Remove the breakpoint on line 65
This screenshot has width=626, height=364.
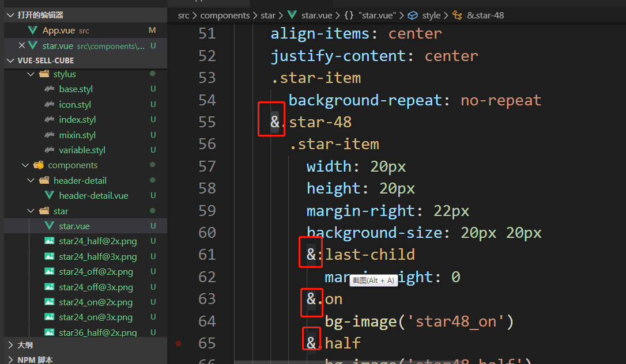[x=178, y=343]
